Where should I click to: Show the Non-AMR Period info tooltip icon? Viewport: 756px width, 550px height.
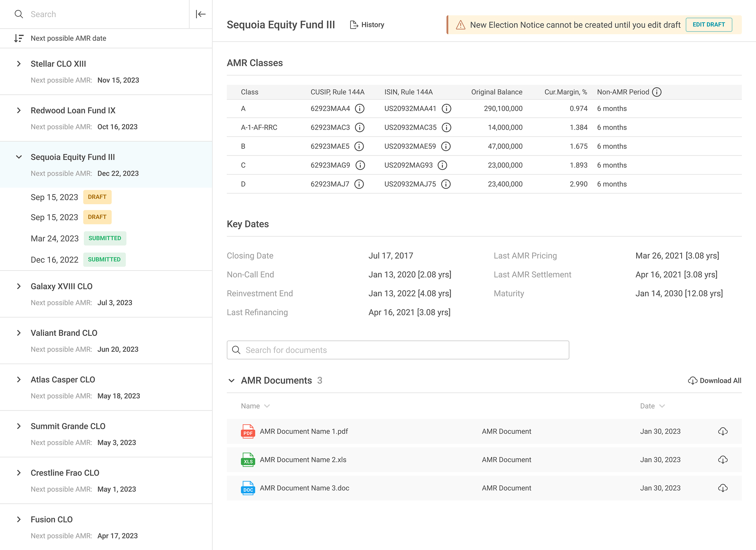coord(657,92)
